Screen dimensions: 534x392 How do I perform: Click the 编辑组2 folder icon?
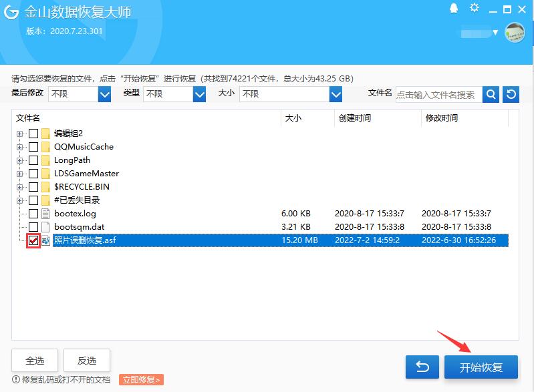point(45,134)
